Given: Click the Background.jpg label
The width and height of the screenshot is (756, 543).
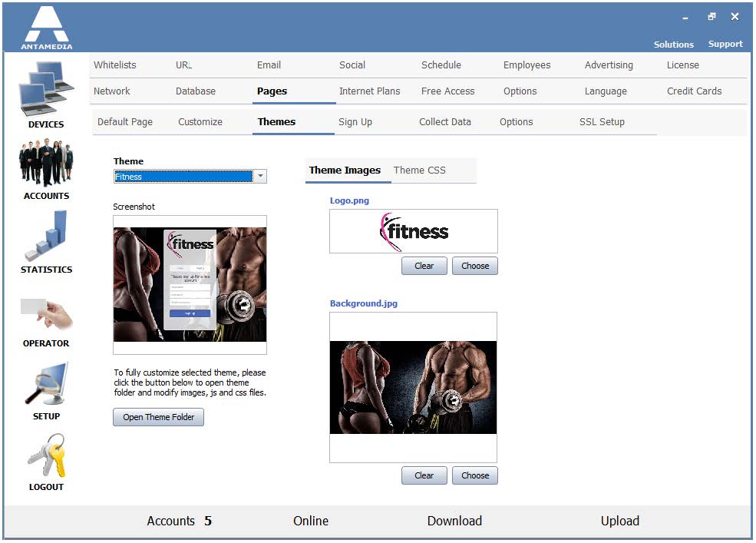Looking at the screenshot, I should point(364,303).
